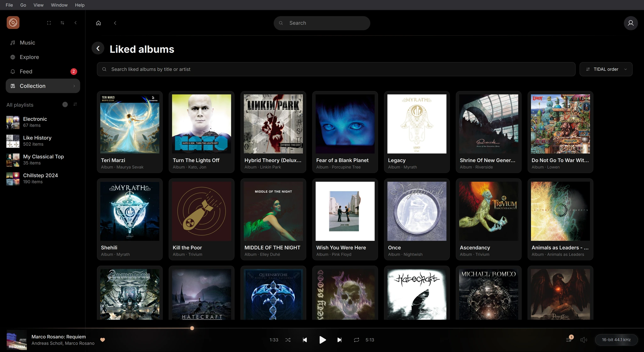Go to the previous track
This screenshot has width=644, height=352.
305,340
